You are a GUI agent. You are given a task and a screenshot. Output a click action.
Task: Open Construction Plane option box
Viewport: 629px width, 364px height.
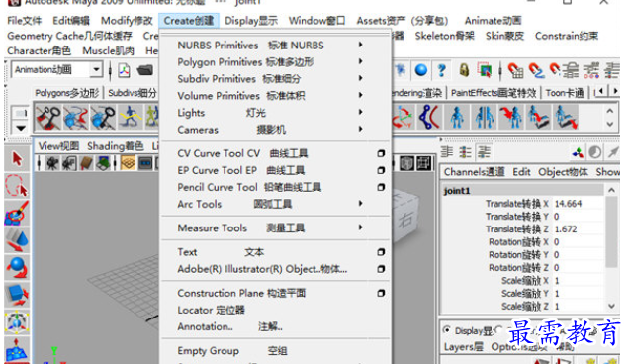(x=381, y=293)
